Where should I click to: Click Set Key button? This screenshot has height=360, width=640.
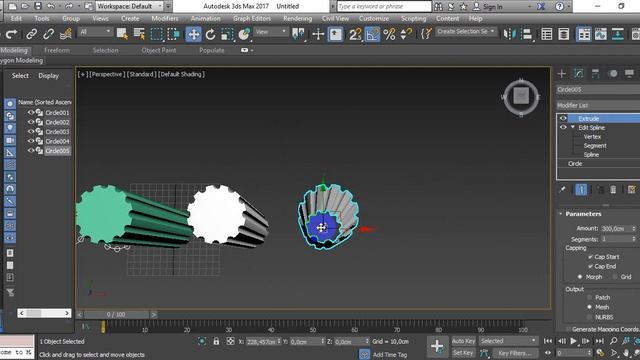pos(463,353)
